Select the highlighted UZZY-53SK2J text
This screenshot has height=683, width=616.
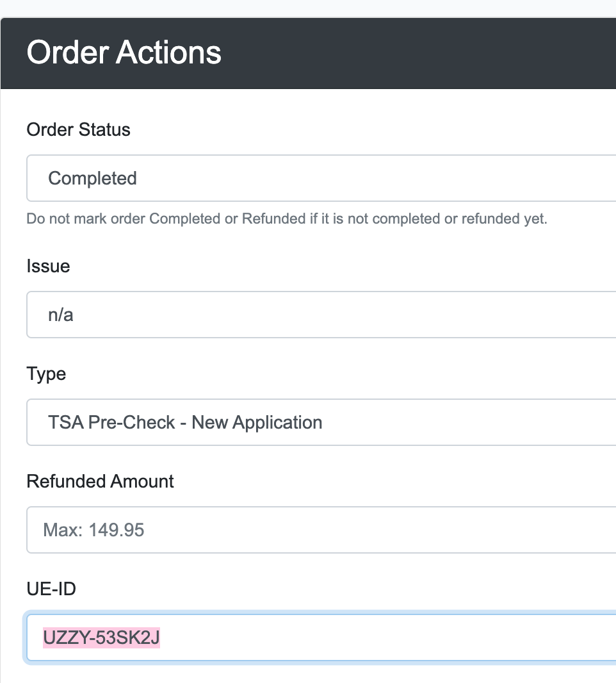click(x=102, y=638)
